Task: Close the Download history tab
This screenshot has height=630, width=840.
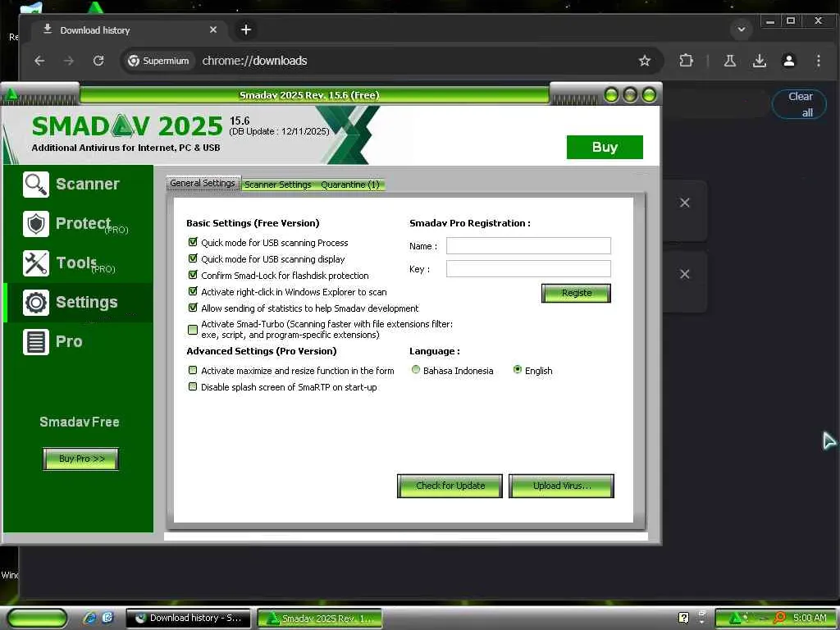Action: [x=213, y=30]
